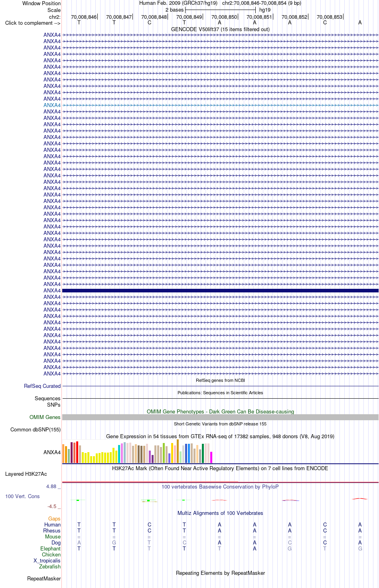Select the Human alignment row label
This screenshot has height=588, width=379.
click(52, 524)
